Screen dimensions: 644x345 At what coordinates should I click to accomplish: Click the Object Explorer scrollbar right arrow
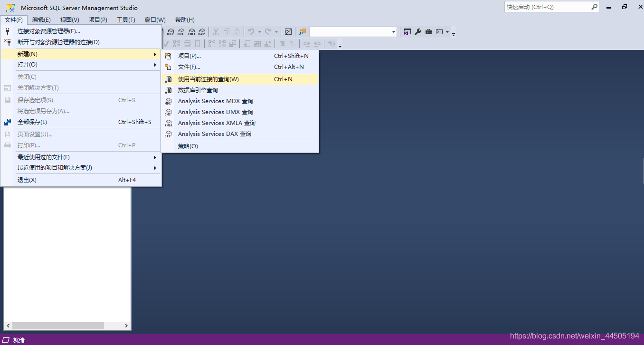tap(126, 326)
